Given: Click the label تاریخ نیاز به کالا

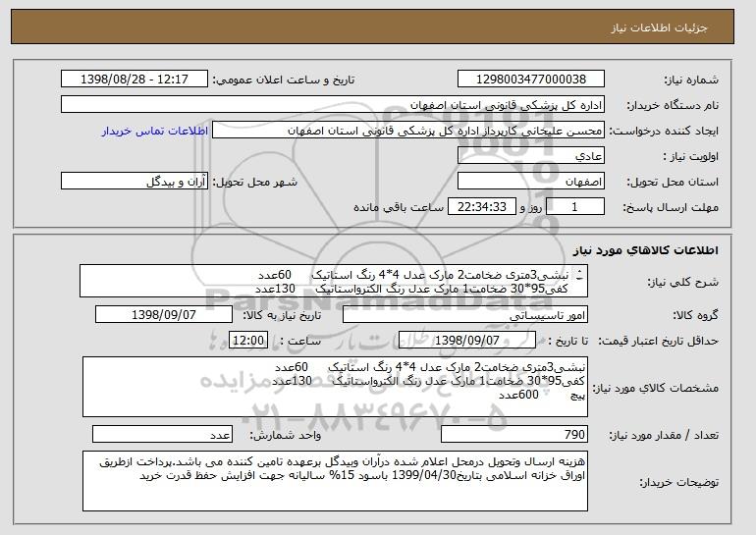Looking at the screenshot, I should coord(282,315).
